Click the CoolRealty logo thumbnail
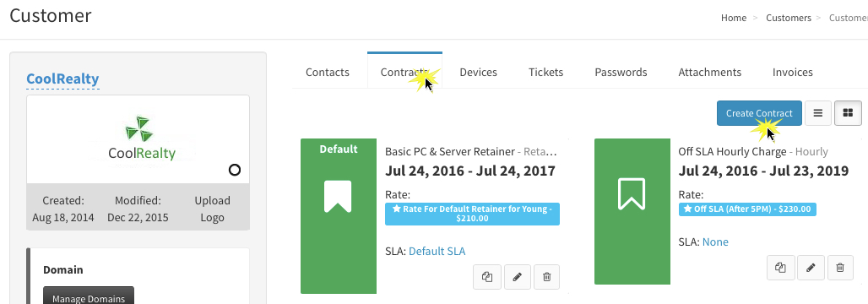This screenshot has height=304, width=868. pos(138,138)
